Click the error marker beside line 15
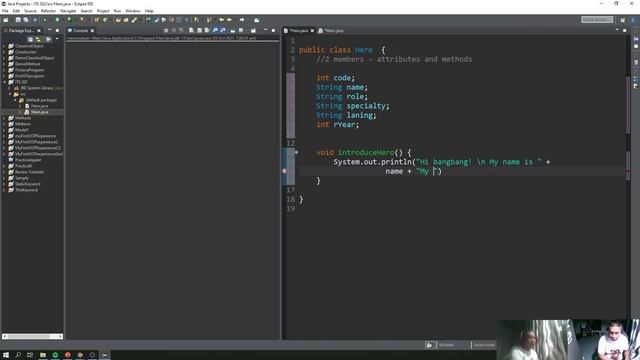640x360 pixels. (284, 171)
